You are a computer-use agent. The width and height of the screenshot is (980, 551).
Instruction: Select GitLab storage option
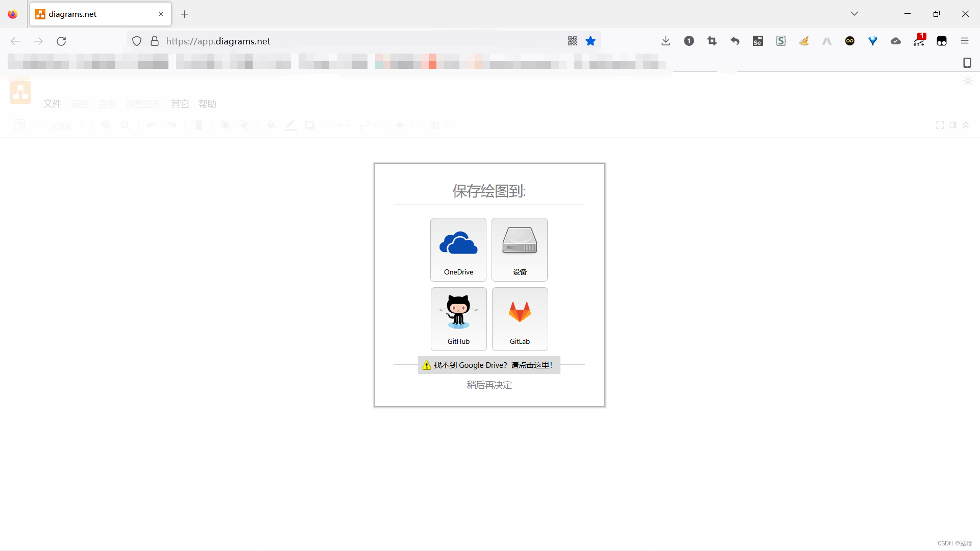[520, 319]
